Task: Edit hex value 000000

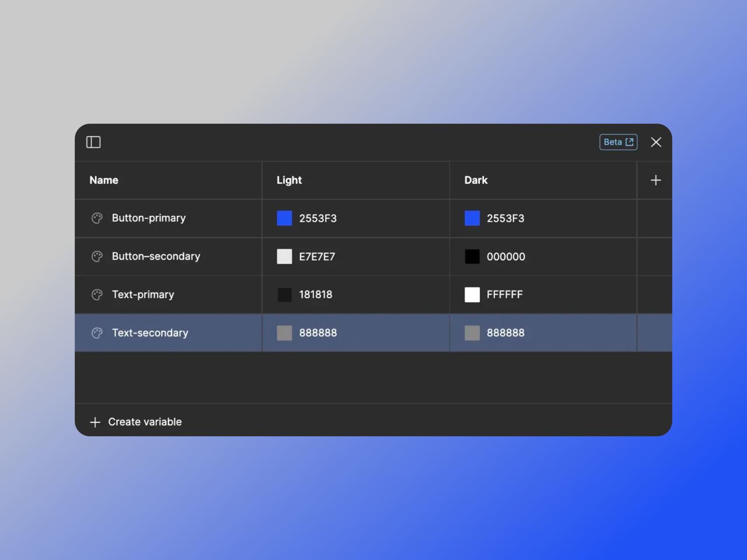Action: click(506, 257)
